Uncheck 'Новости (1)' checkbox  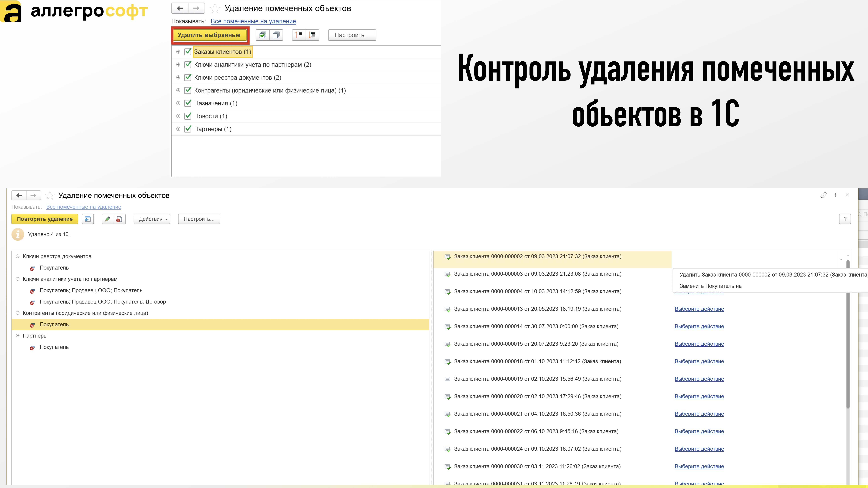pos(188,116)
